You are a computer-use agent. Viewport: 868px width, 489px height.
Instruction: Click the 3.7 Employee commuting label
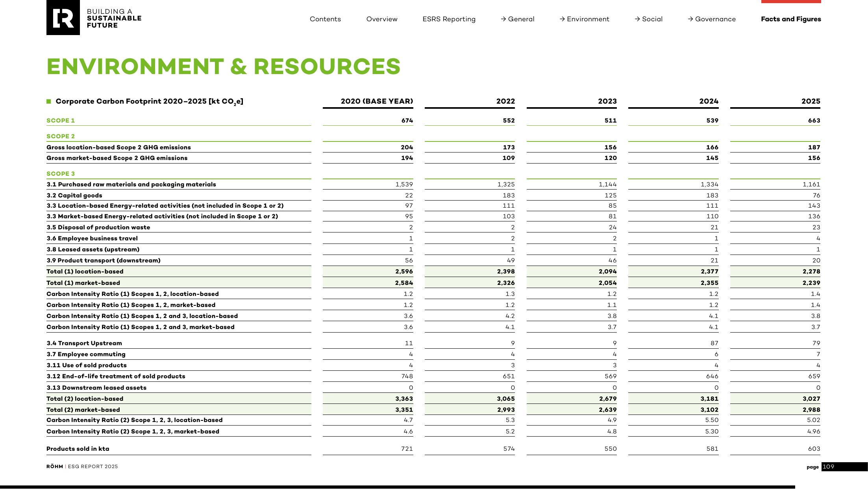(86, 354)
